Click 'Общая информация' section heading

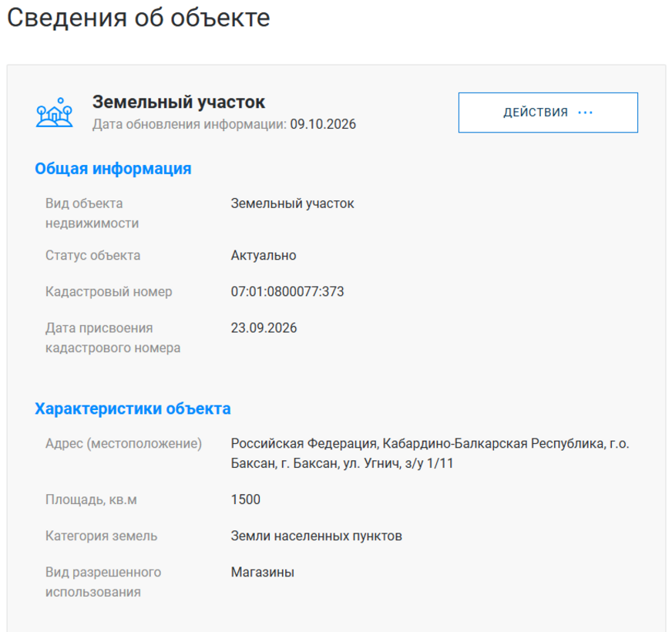113,169
